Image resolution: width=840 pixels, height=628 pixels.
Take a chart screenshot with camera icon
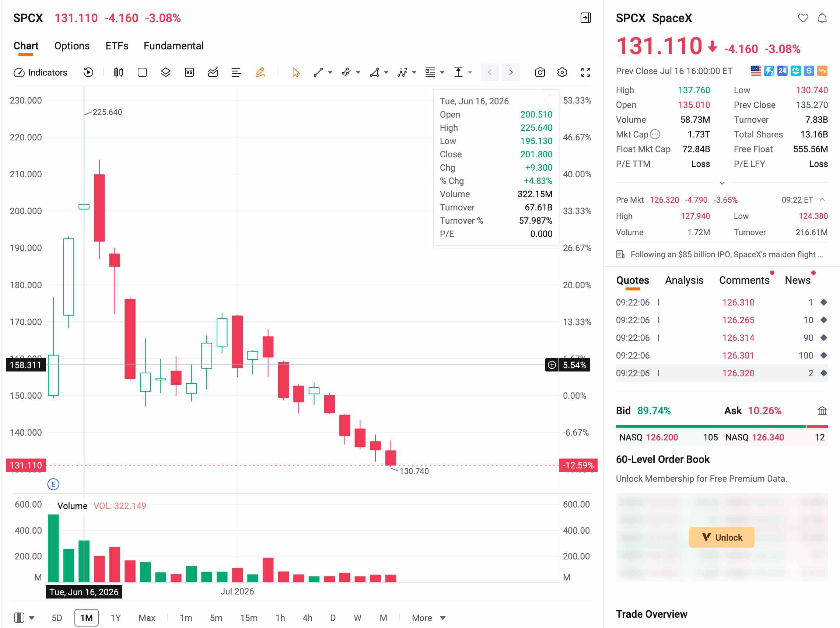tap(540, 72)
